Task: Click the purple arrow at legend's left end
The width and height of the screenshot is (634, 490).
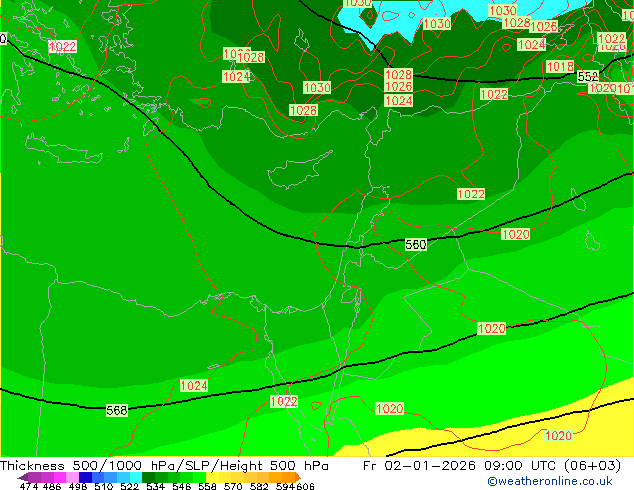Action: pyautogui.click(x=23, y=477)
